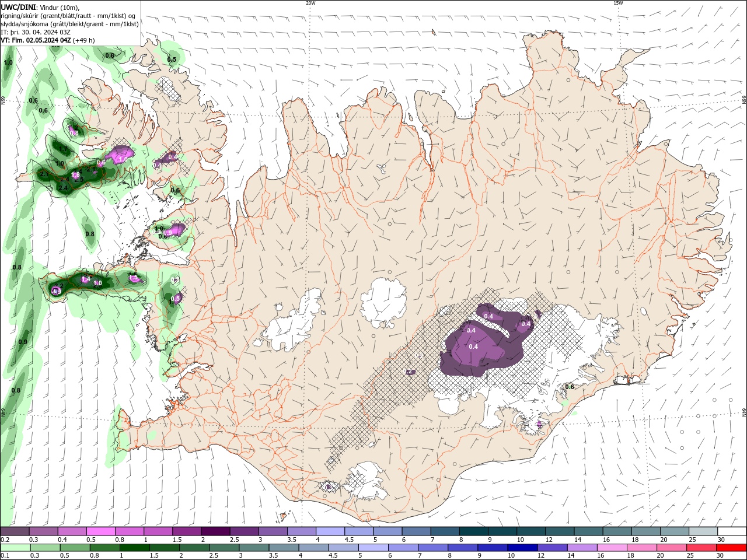
Task: Click the '0.6' value near the southeast coast
Action: (570, 387)
